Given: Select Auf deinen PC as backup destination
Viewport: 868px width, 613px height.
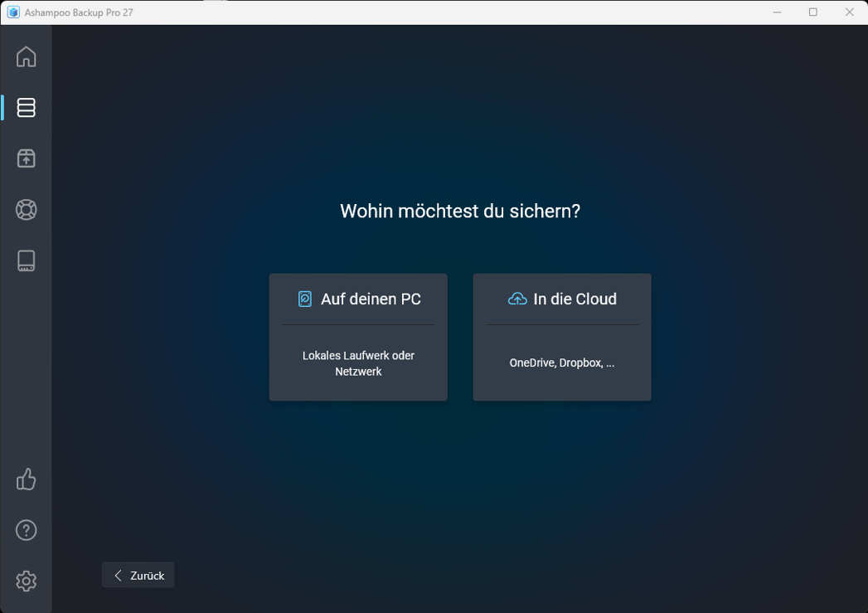Looking at the screenshot, I should coord(358,337).
